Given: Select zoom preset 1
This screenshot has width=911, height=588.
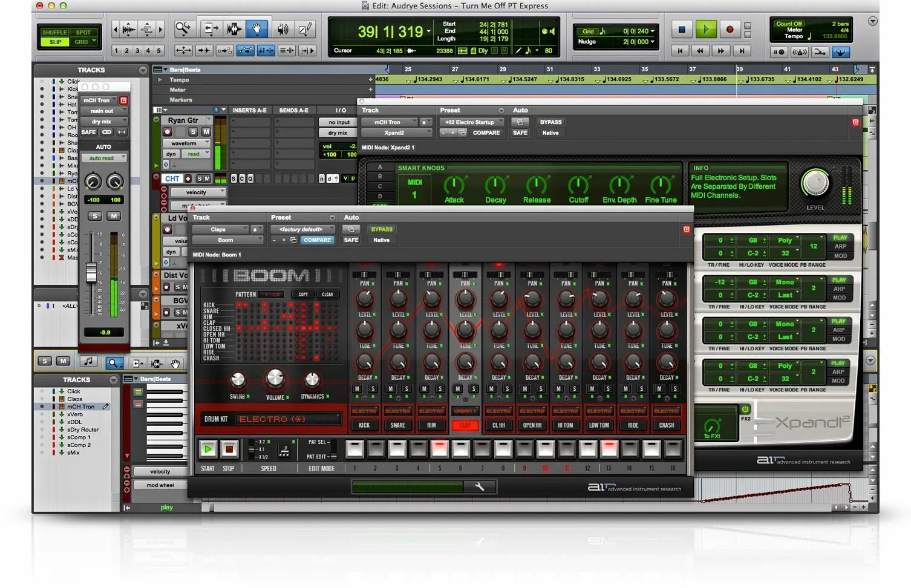Looking at the screenshot, I should (116, 51).
